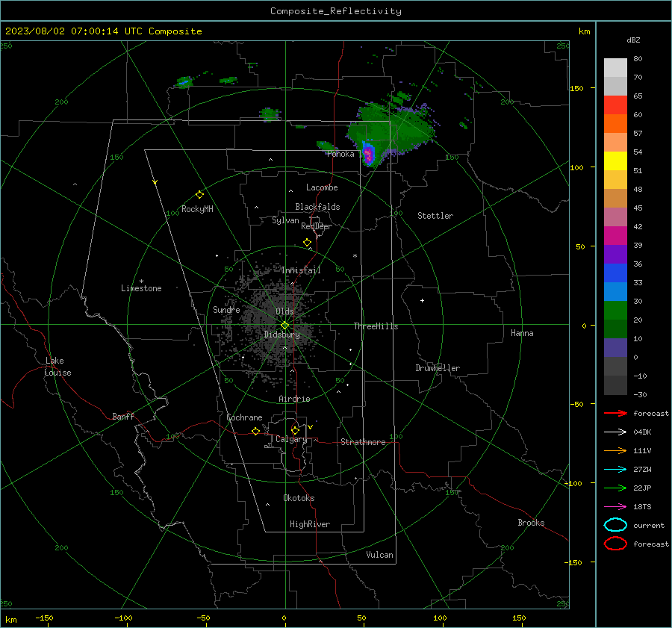Screen dimensions: 672x628
Task: Click the white plus marker west of Hanna
Action: pyautogui.click(x=422, y=300)
